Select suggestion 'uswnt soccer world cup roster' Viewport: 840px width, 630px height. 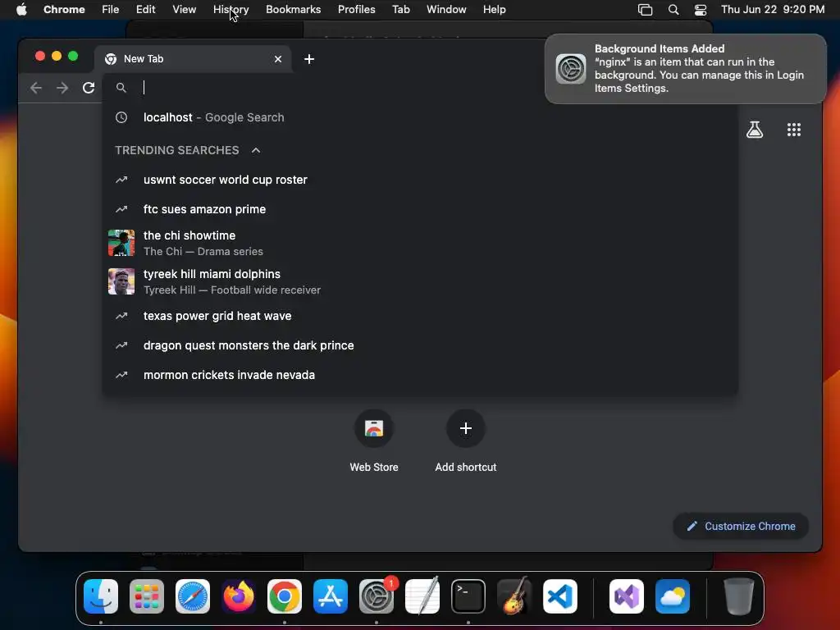click(420, 180)
